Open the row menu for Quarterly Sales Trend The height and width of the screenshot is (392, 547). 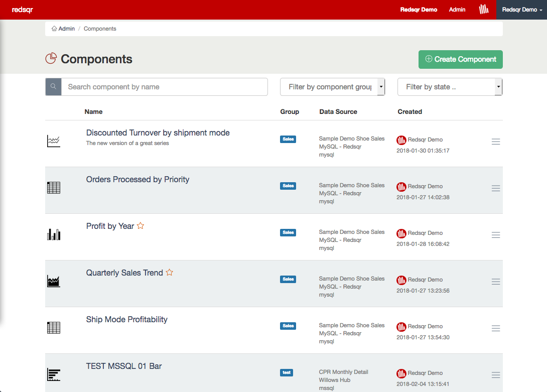point(496,282)
